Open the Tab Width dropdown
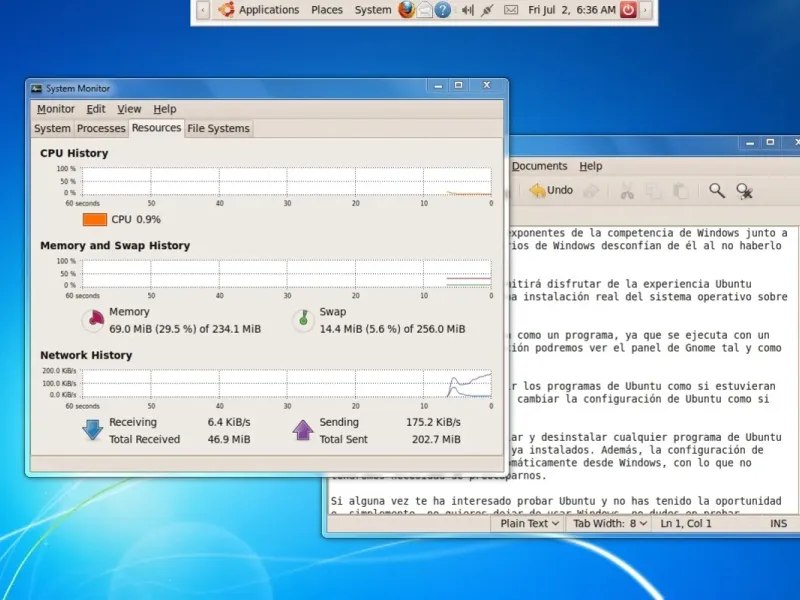 (x=610, y=523)
